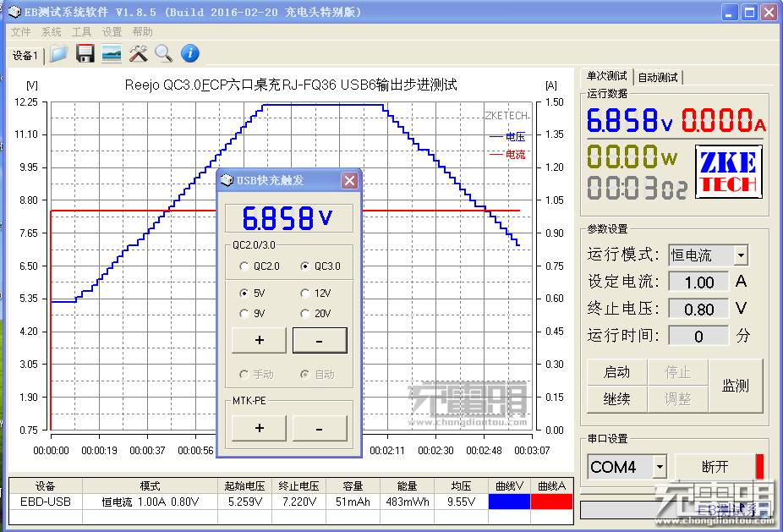Click the 运行时间 0 input field

(x=698, y=337)
